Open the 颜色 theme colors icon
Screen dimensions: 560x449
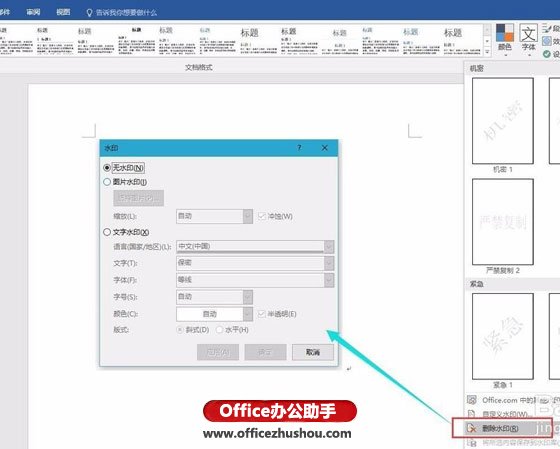pos(505,33)
